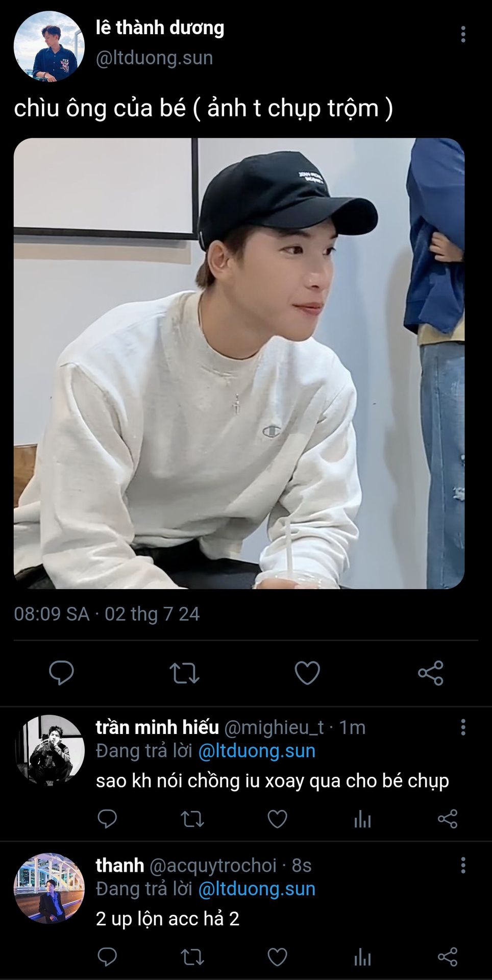Open lê thành dương's profile avatar
The width and height of the screenshot is (492, 980).
[x=49, y=46]
